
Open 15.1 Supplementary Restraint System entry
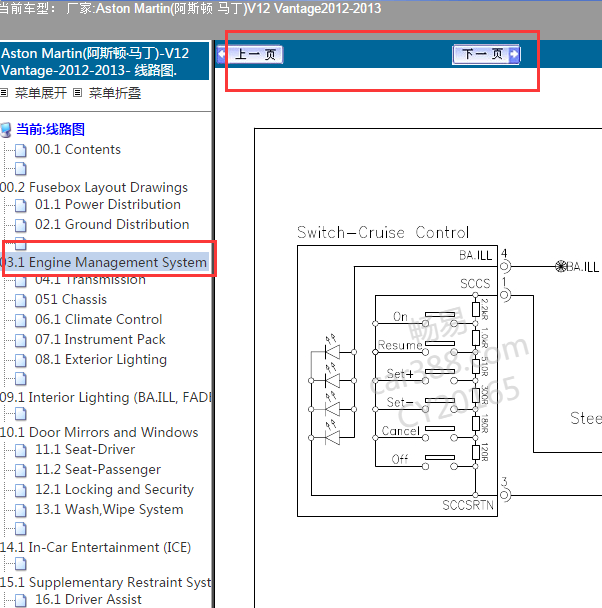pyautogui.click(x=105, y=582)
